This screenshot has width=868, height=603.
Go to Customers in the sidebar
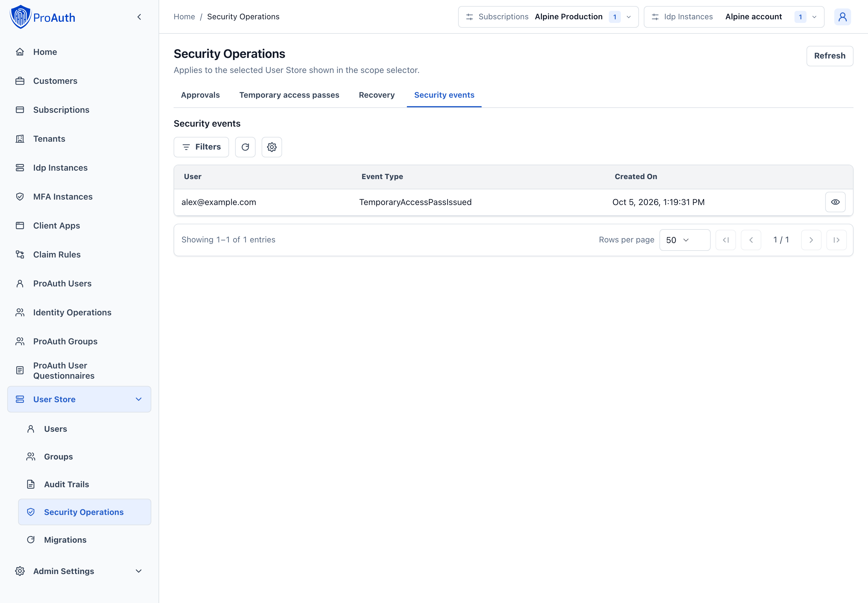(x=79, y=81)
